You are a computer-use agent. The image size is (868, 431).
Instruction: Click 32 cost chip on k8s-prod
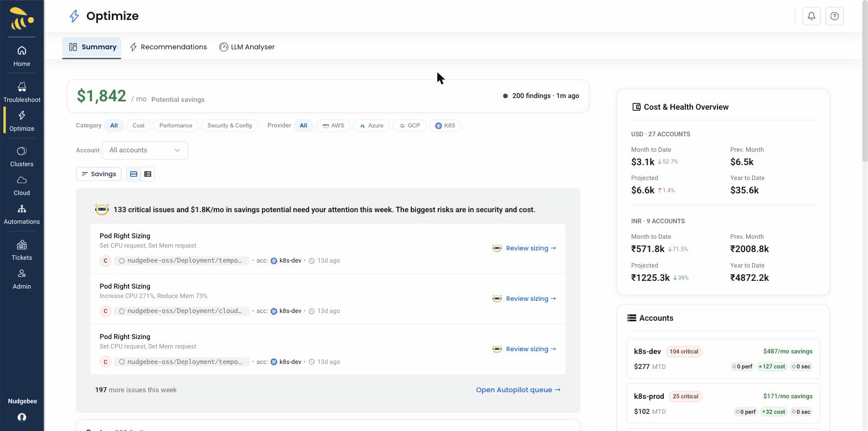(x=773, y=412)
